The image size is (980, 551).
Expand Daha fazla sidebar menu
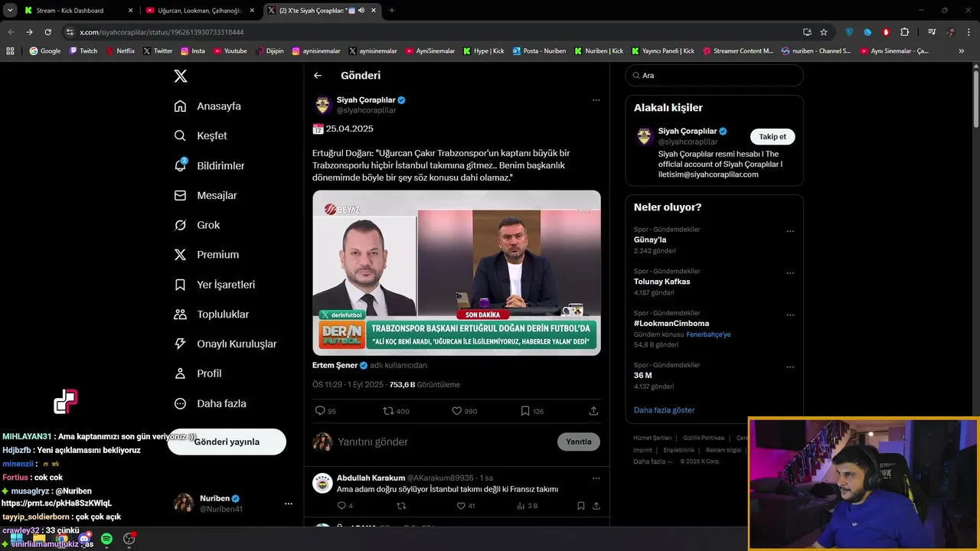coord(210,403)
